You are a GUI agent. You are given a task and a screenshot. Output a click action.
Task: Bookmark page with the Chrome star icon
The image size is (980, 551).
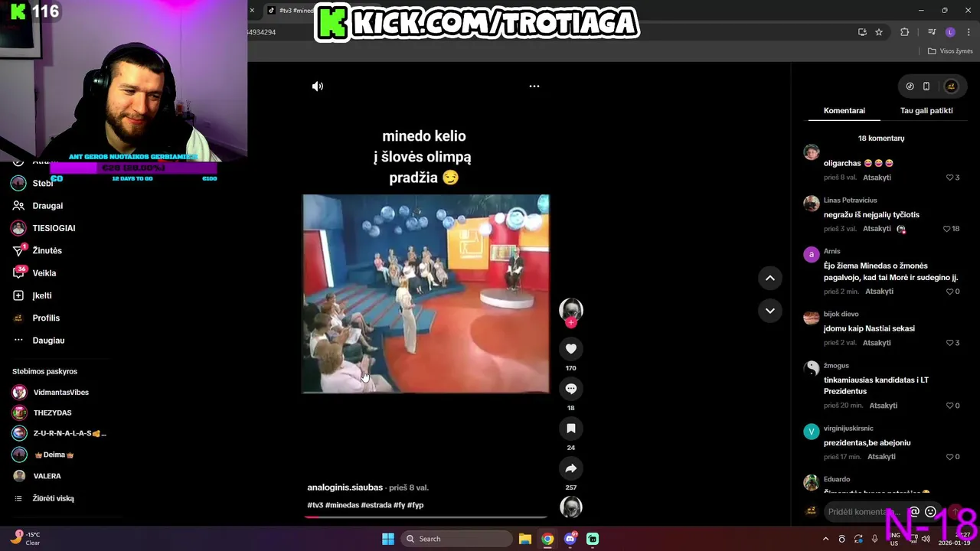[x=879, y=32]
